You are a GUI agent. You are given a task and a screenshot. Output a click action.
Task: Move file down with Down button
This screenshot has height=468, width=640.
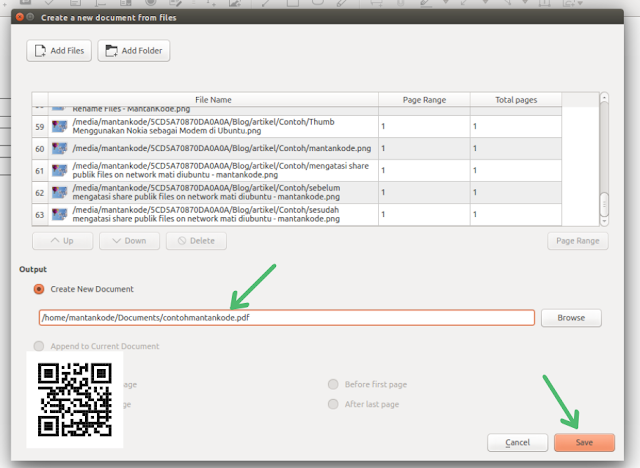pyautogui.click(x=129, y=241)
